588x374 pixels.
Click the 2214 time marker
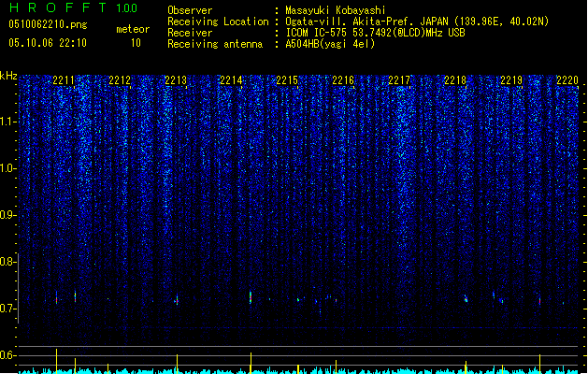click(x=231, y=80)
